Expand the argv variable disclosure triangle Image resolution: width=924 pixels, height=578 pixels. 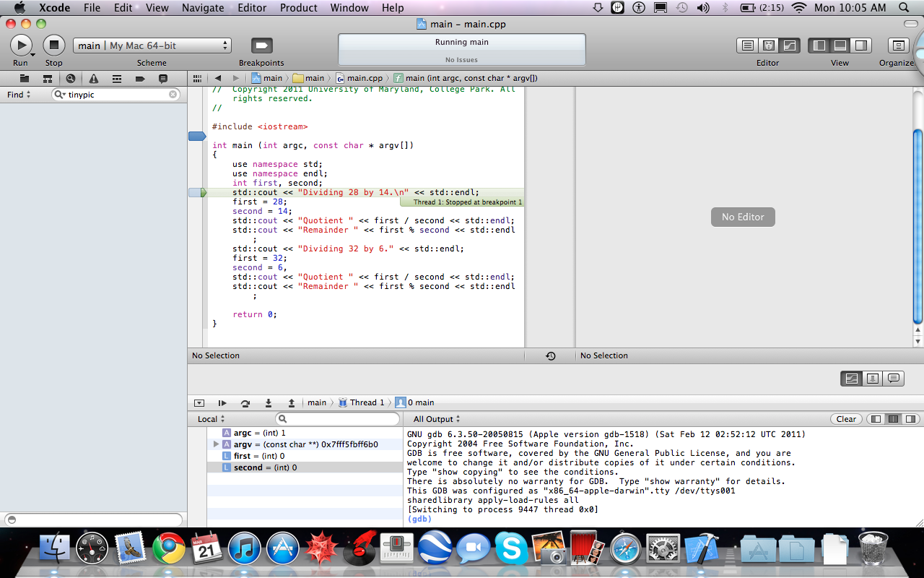tap(216, 444)
